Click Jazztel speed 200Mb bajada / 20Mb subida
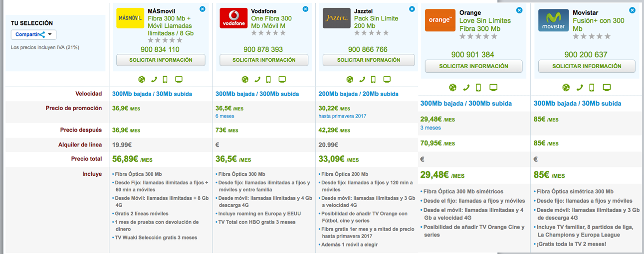 pyautogui.click(x=358, y=94)
